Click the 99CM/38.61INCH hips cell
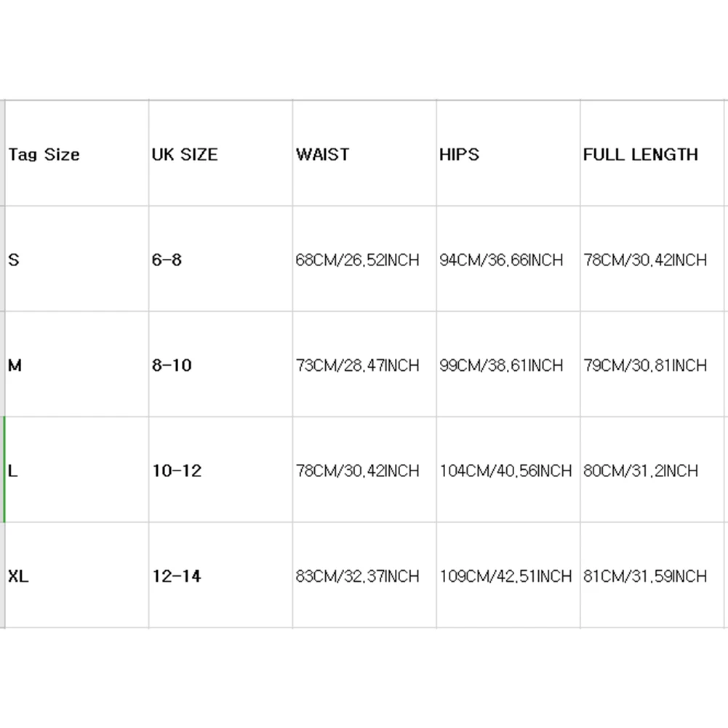The height and width of the screenshot is (728, 728). pyautogui.click(x=508, y=364)
